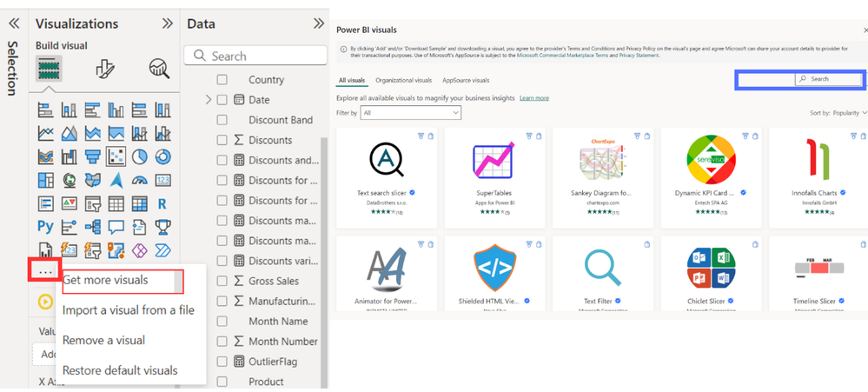Open the SuperTables visual card
This screenshot has width=868, height=392.
pyautogui.click(x=494, y=177)
